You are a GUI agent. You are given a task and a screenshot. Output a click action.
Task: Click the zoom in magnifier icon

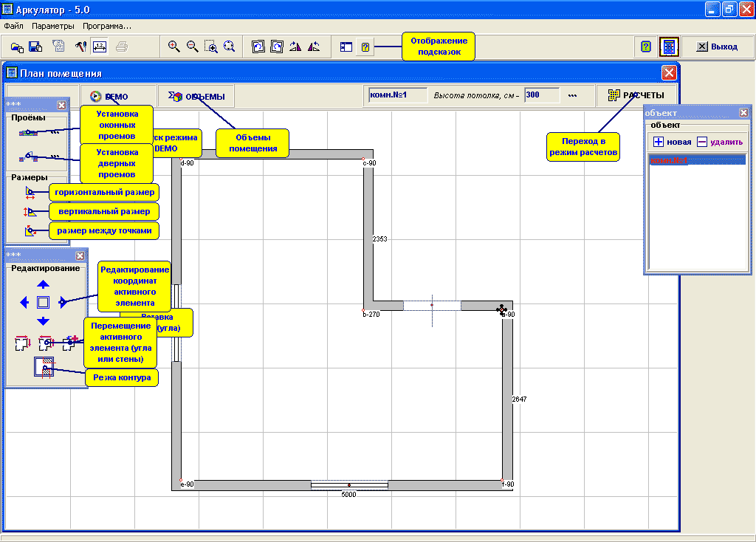(x=174, y=47)
